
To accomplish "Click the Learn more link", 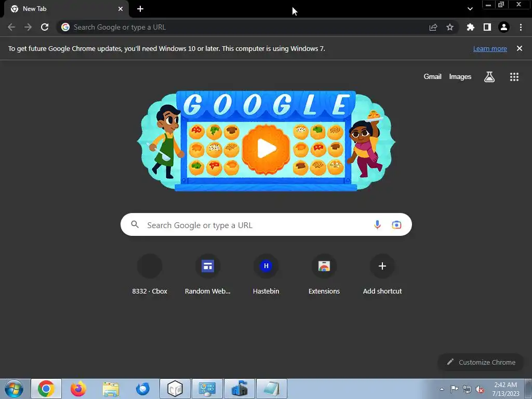I will (490, 48).
